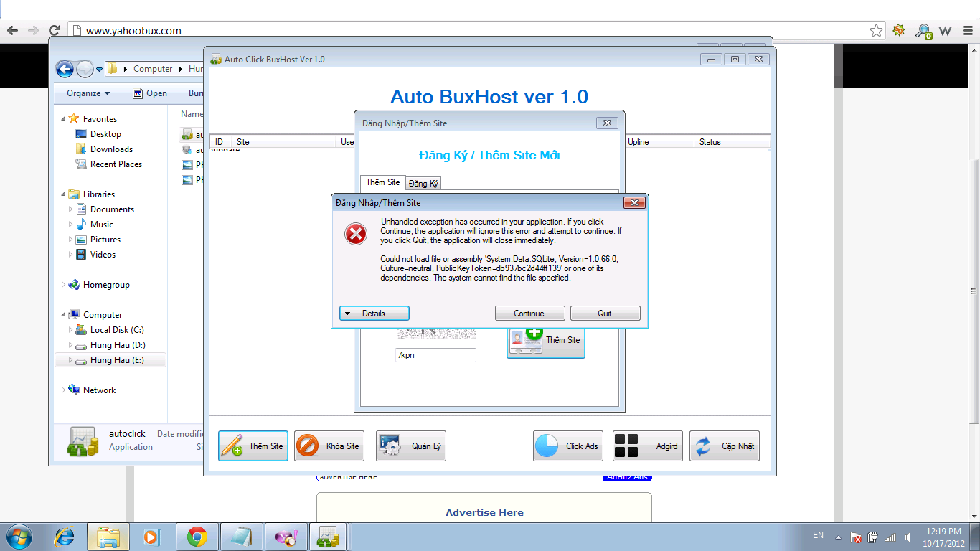Viewport: 980px width, 551px height.
Task: Switch to the Thêm Site tab
Action: tap(383, 182)
